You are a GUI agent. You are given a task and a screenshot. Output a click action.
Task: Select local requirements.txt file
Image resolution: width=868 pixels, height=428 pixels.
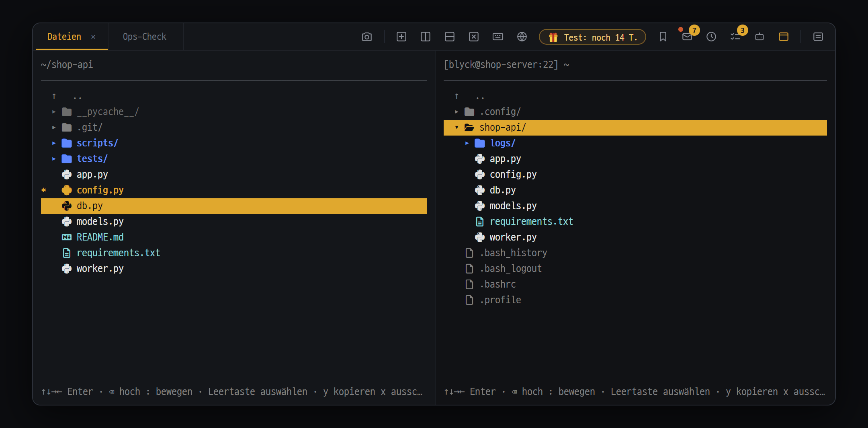(x=234, y=253)
